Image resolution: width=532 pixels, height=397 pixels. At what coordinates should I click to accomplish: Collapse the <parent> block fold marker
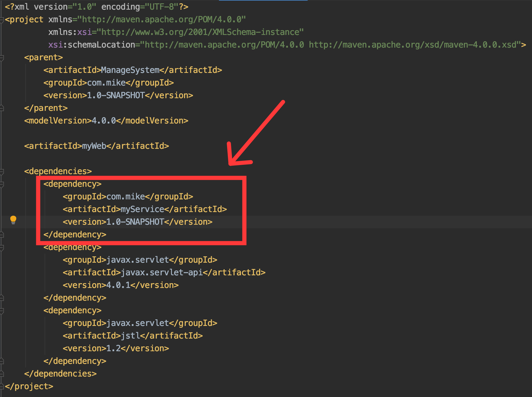pyautogui.click(x=2, y=58)
